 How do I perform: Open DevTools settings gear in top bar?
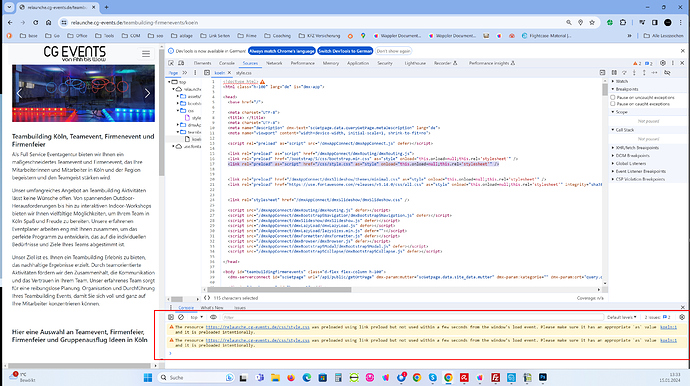[663, 63]
